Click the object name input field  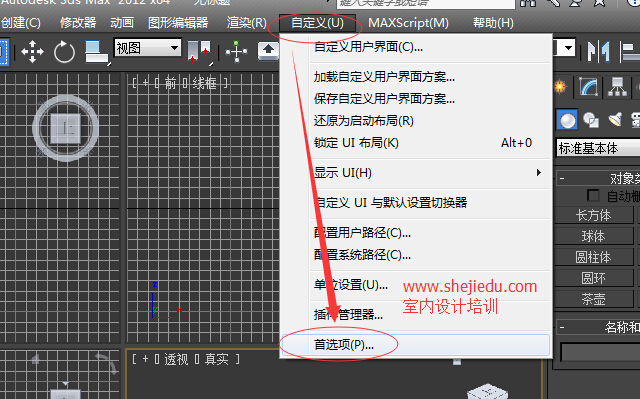point(600,352)
